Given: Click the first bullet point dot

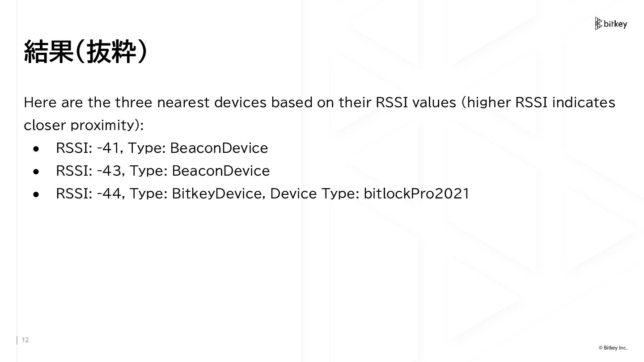Looking at the screenshot, I should click(37, 148).
